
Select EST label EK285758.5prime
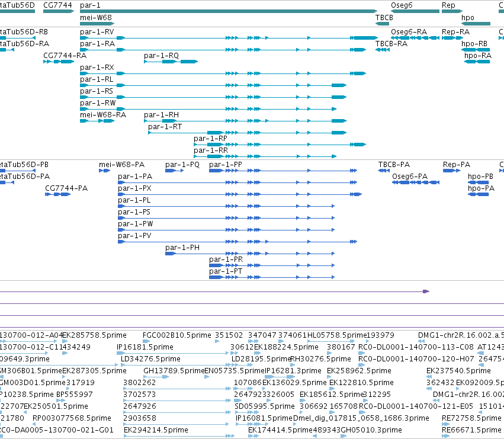tap(94, 335)
